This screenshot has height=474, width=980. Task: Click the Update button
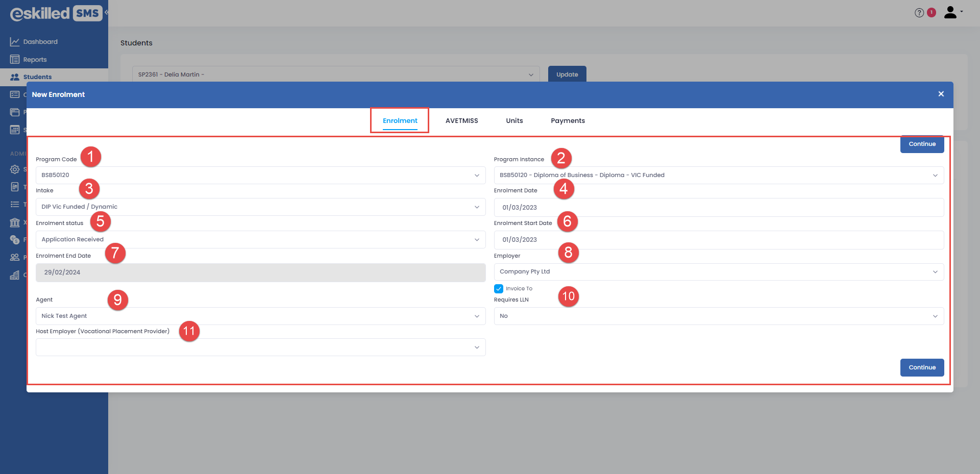tap(567, 74)
